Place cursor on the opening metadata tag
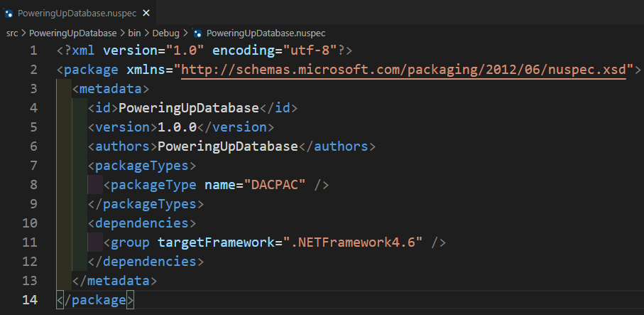Image resolution: width=644 pixels, height=315 pixels. tap(111, 89)
